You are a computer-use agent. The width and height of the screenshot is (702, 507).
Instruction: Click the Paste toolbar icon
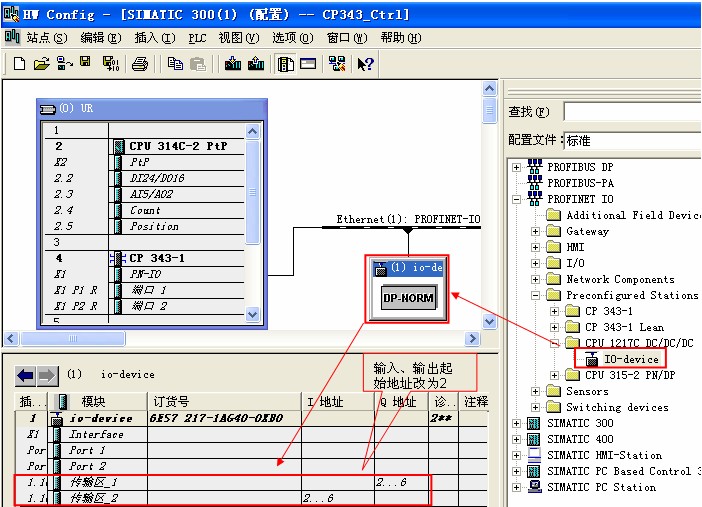coord(197,64)
